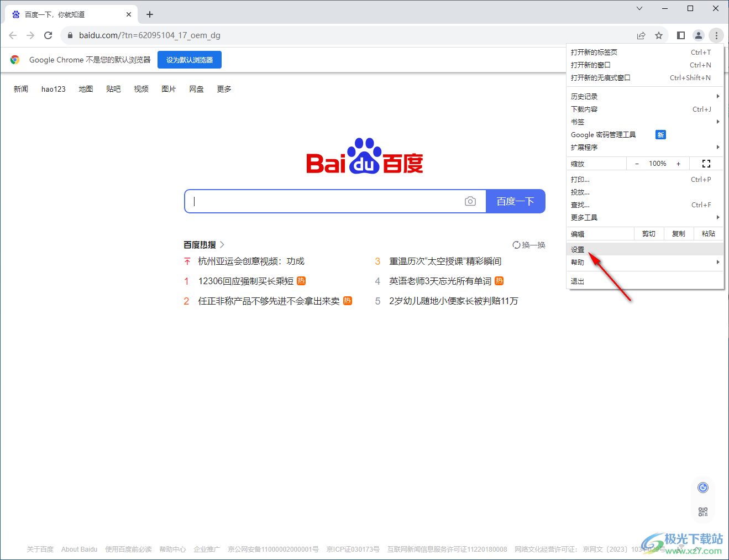
Task: Expand the 帮助 submenu
Action: (x=646, y=262)
